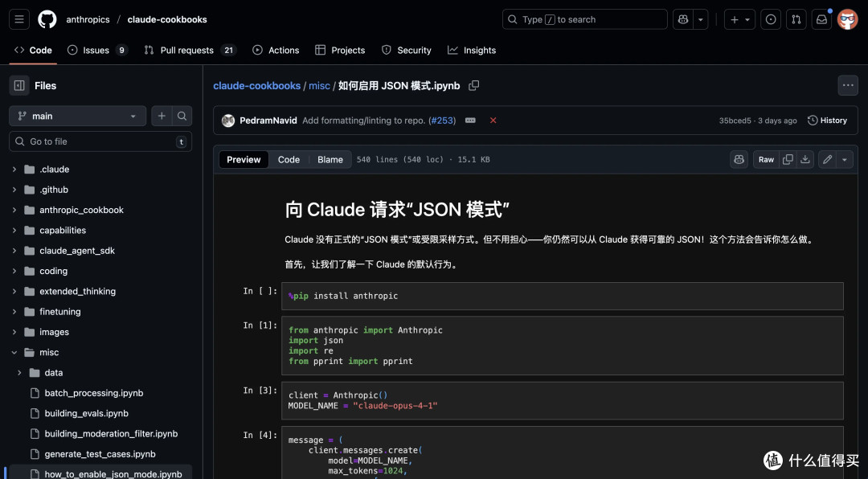Click the anthropic_cookbook folder name
The width and height of the screenshot is (868, 479).
click(x=81, y=210)
